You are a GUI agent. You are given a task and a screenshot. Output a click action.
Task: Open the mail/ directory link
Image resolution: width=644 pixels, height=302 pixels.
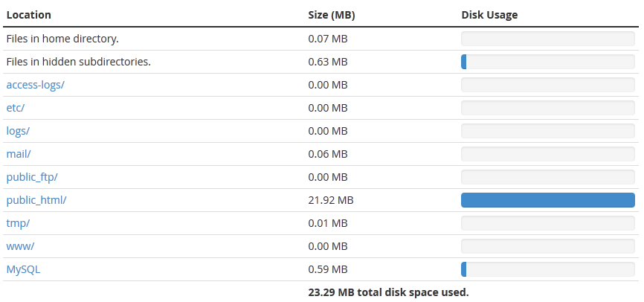[x=19, y=154]
